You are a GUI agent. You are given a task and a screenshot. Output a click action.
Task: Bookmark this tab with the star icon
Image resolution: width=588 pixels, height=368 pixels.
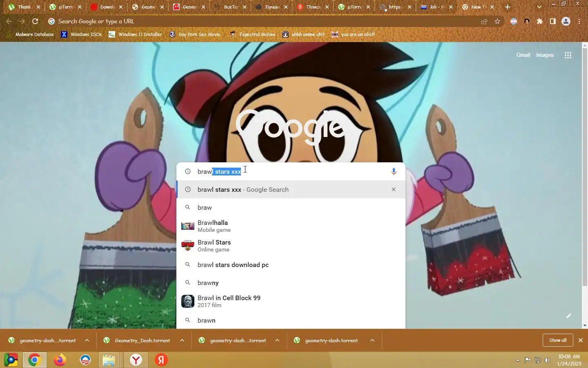(x=497, y=21)
